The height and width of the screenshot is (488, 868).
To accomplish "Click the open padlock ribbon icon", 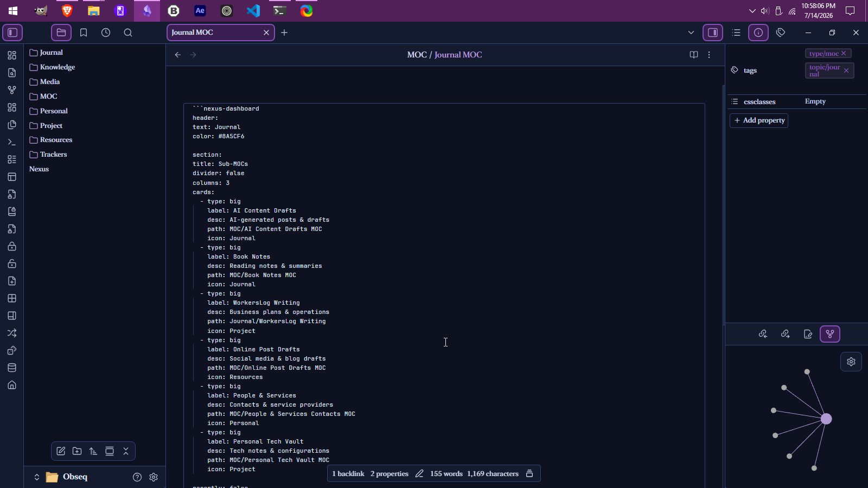I will (x=12, y=264).
